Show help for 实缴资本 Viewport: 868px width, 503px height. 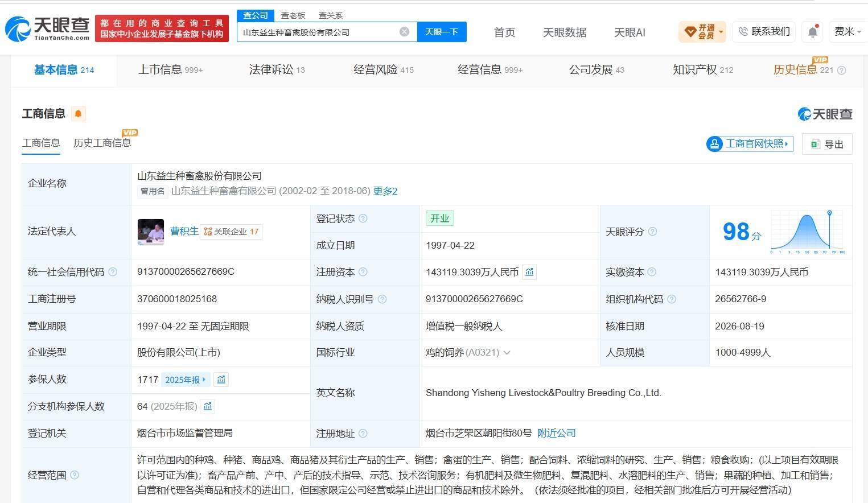652,272
